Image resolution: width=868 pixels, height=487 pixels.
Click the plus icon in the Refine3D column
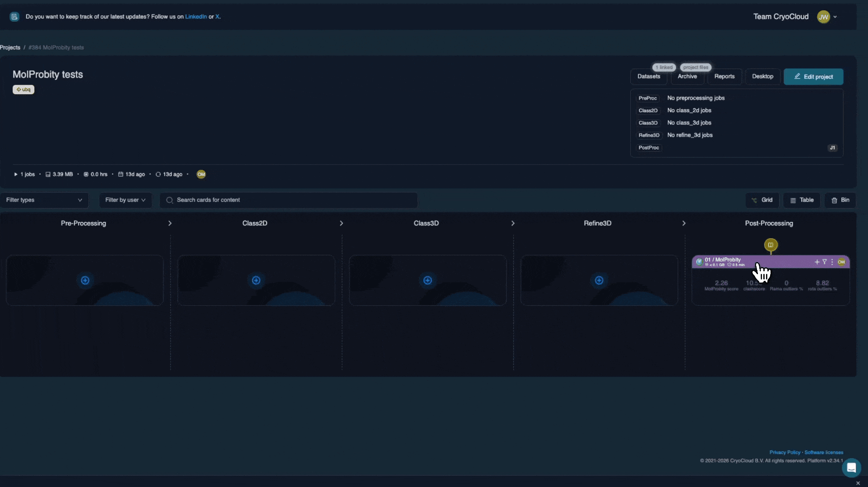click(x=599, y=280)
